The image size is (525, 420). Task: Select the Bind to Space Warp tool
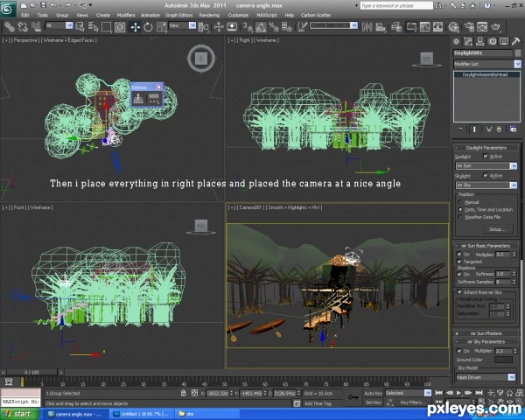point(36,27)
